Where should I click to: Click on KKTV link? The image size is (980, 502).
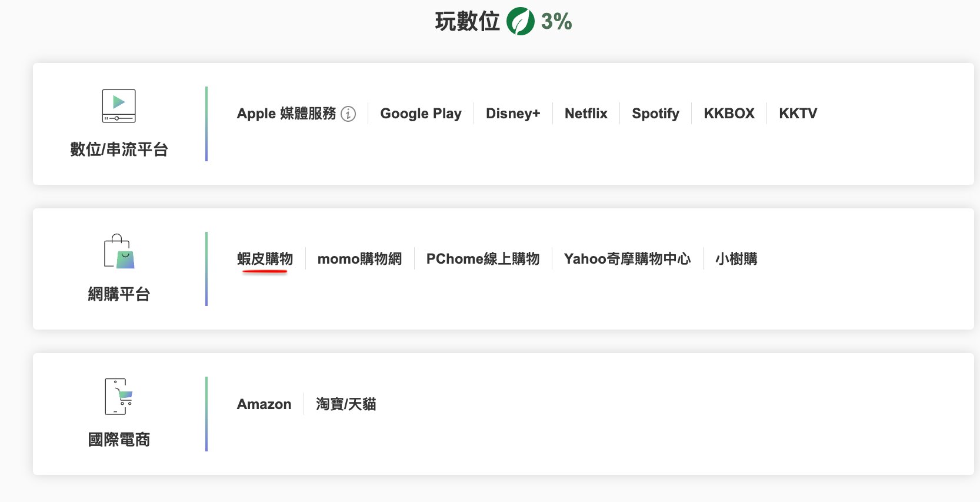[x=798, y=114]
